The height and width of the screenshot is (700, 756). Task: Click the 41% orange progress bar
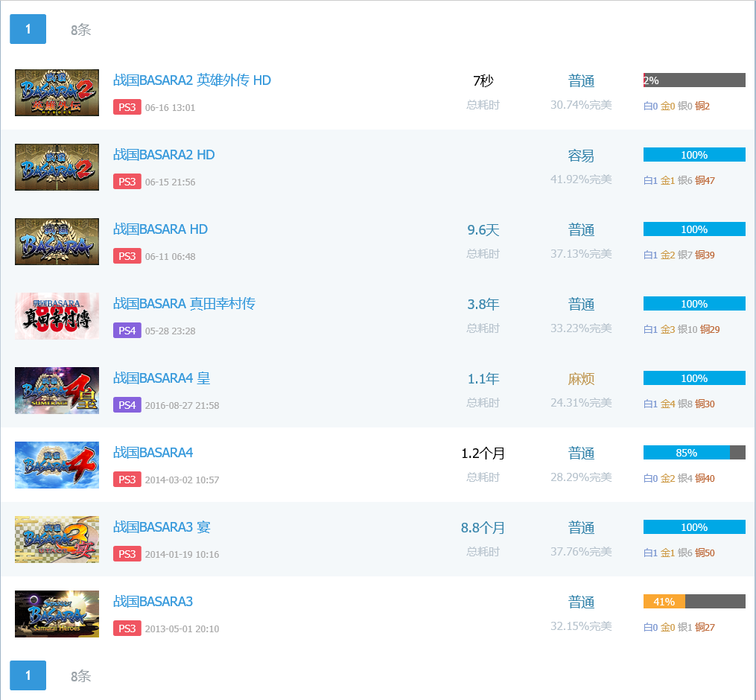[x=664, y=602]
